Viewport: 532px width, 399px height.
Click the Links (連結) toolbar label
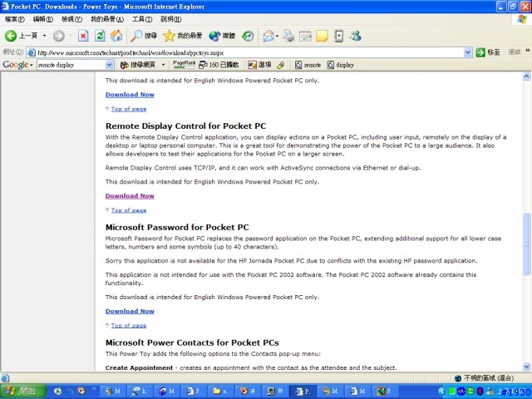click(x=515, y=52)
